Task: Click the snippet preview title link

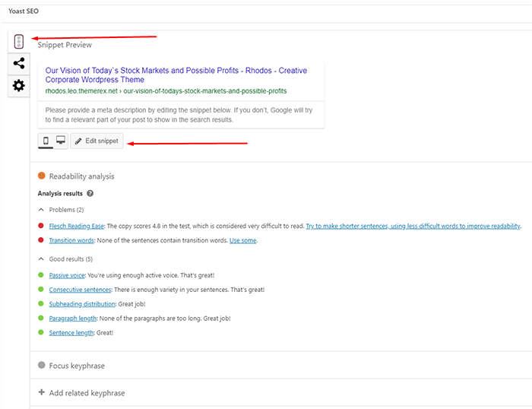Action: click(x=176, y=75)
